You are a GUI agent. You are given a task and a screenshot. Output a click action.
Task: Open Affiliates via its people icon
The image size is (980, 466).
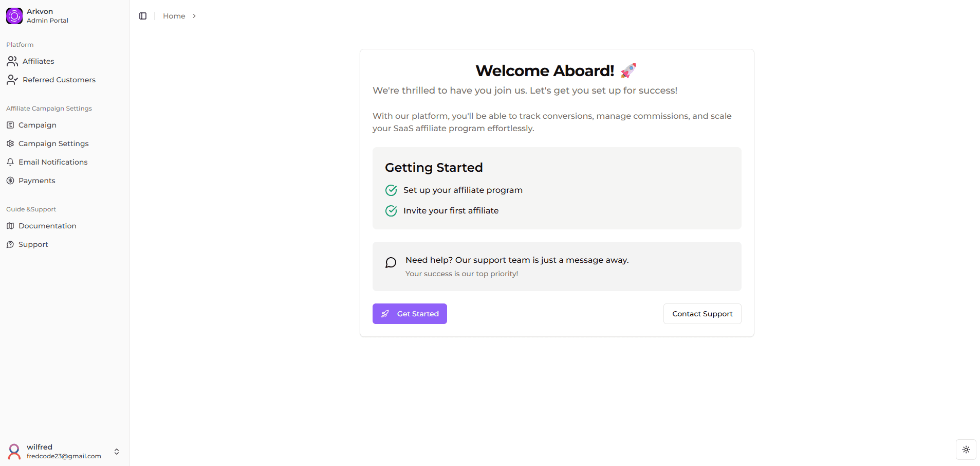point(12,61)
